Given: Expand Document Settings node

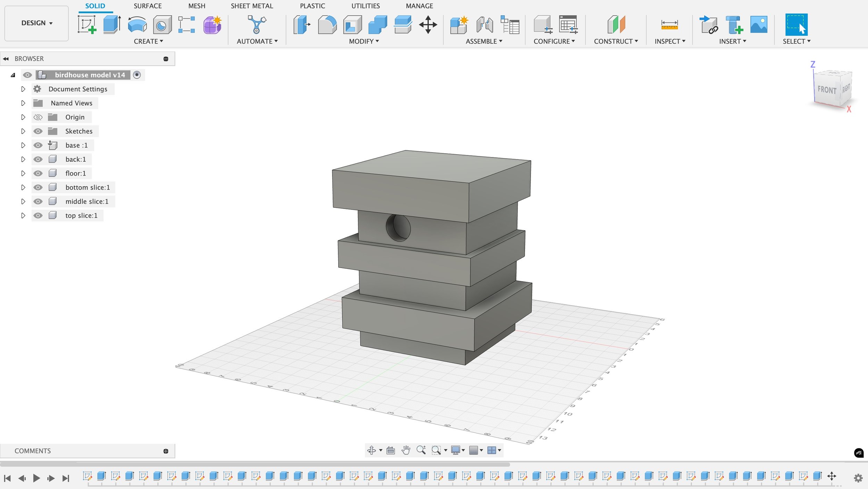Looking at the screenshot, I should tap(23, 89).
